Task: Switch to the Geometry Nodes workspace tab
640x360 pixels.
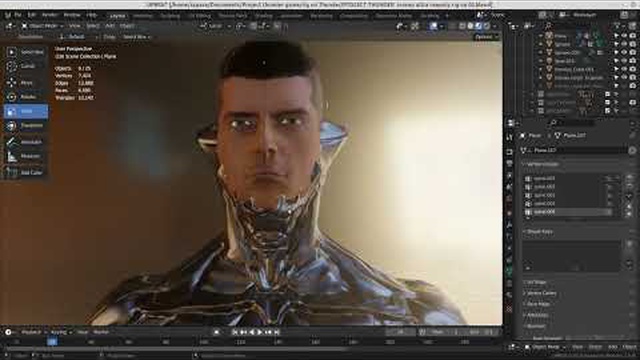Action: [x=393, y=16]
